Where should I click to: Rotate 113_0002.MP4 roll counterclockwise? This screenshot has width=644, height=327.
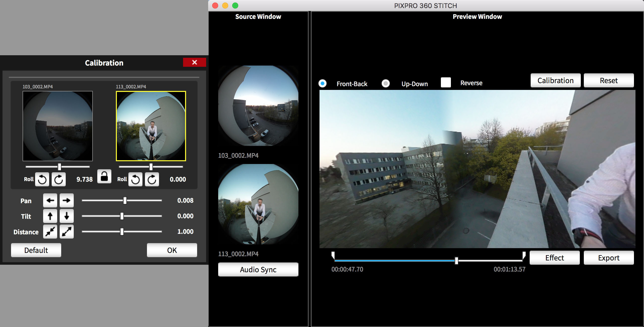(x=135, y=179)
